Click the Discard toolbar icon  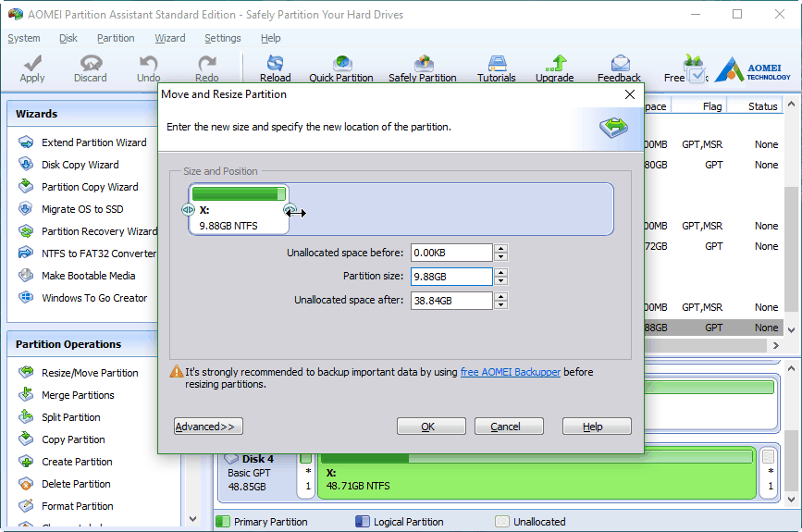[x=91, y=68]
